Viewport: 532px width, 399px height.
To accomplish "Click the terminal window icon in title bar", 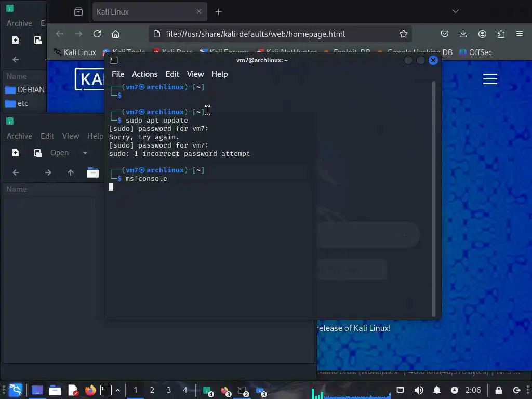I will pos(114,60).
